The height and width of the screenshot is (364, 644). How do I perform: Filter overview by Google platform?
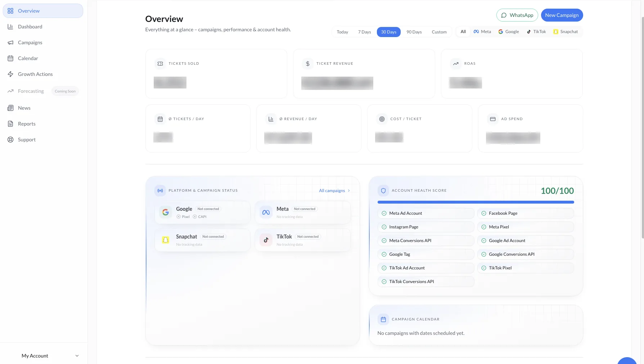[509, 32]
